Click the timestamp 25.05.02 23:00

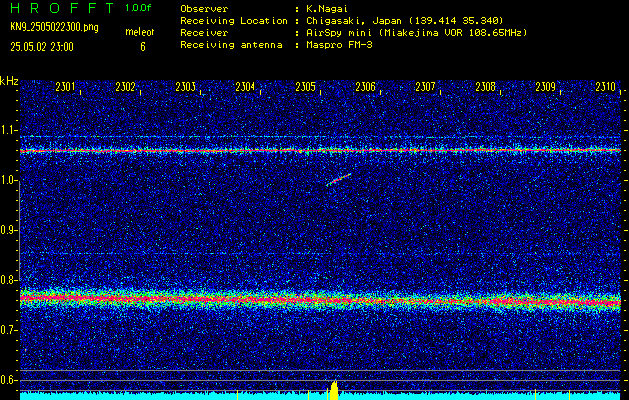[42, 47]
